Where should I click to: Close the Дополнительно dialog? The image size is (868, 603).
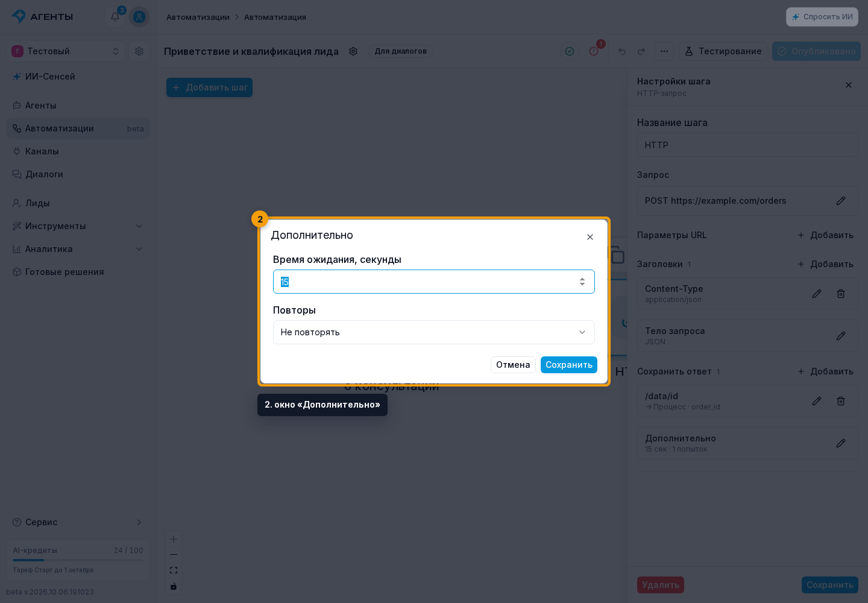[590, 237]
